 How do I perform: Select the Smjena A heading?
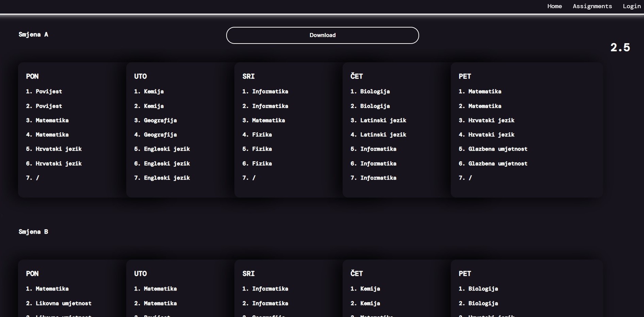[x=33, y=34]
